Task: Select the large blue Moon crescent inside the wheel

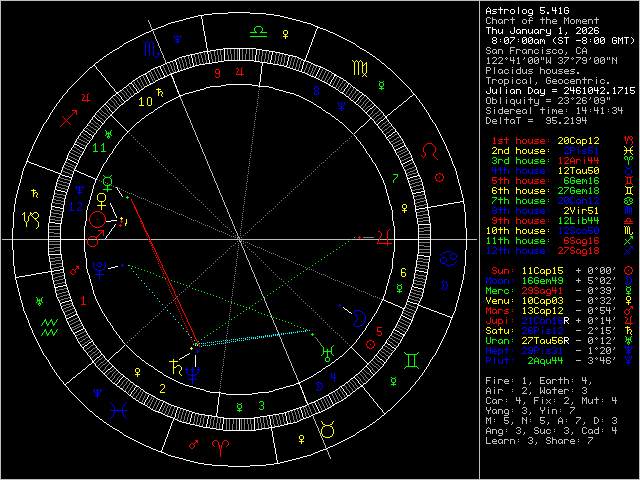Action: [x=359, y=318]
